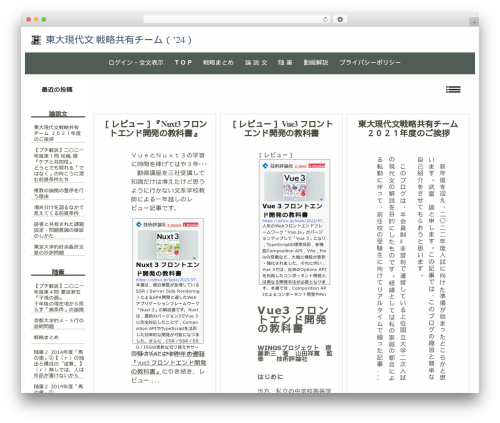
Task: Open sidebar post 東大現代文戦略共有チーム２０２１年度のご挨拶
Action: click(x=57, y=133)
